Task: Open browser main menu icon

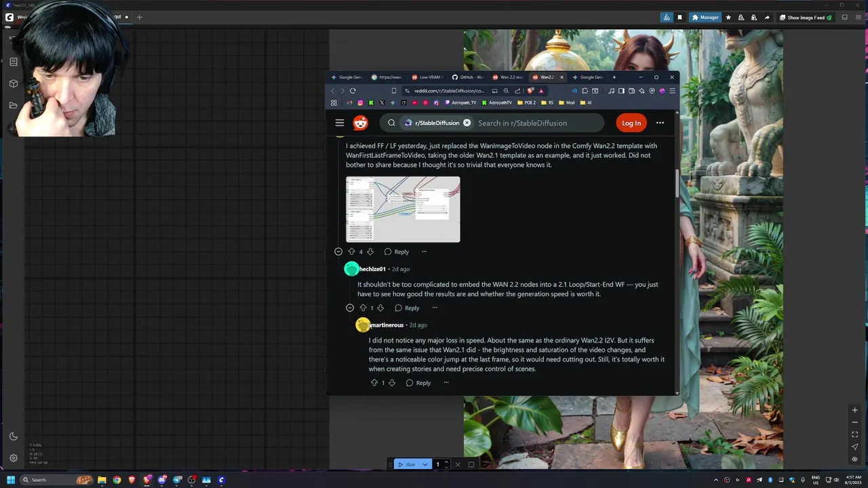Action: tap(672, 91)
